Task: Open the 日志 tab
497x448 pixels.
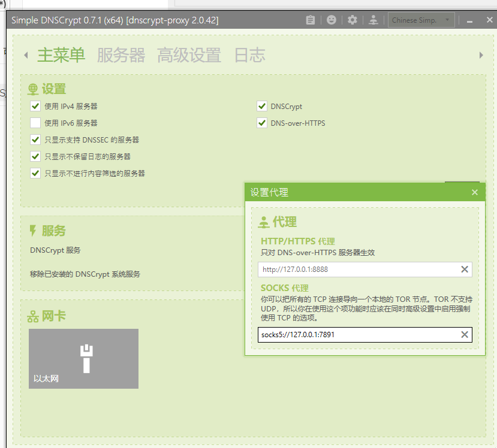Action: [249, 55]
